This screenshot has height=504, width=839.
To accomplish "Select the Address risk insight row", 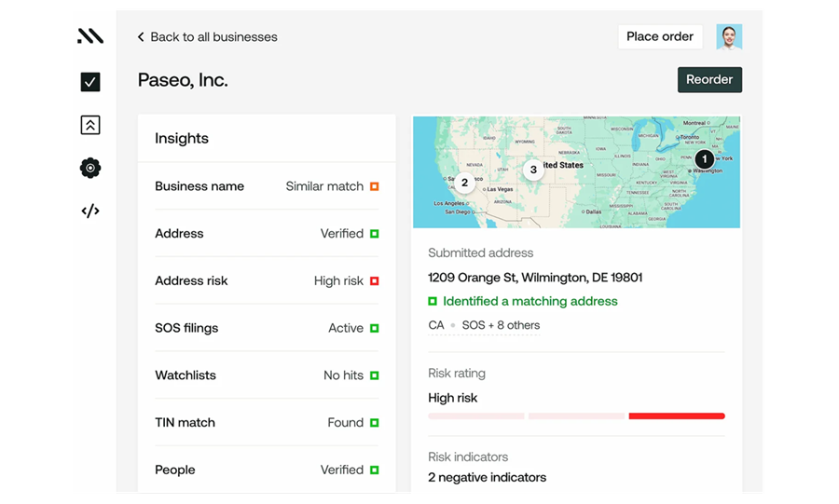I will pyautogui.click(x=267, y=280).
